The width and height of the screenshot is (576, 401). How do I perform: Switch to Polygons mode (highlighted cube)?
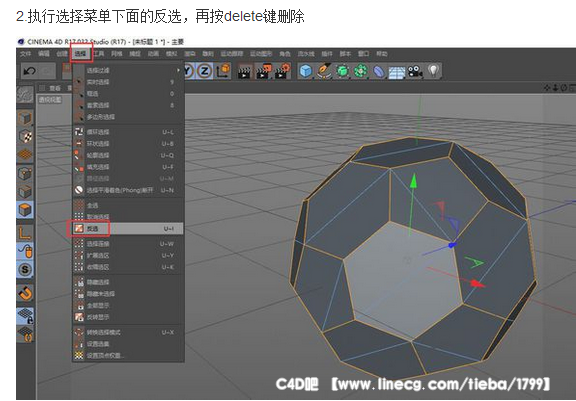(x=25, y=210)
